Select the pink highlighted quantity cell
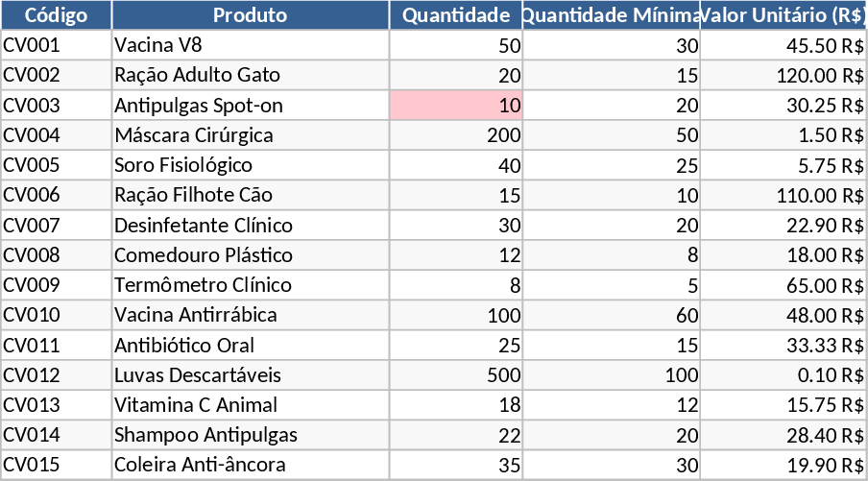 point(455,106)
